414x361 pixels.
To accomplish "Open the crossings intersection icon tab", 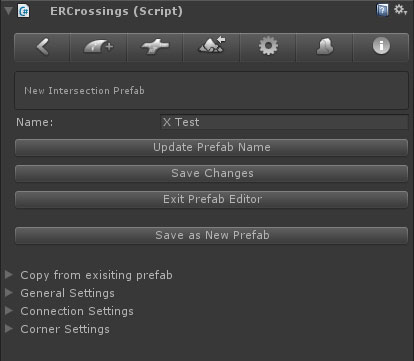I will tap(155, 47).
